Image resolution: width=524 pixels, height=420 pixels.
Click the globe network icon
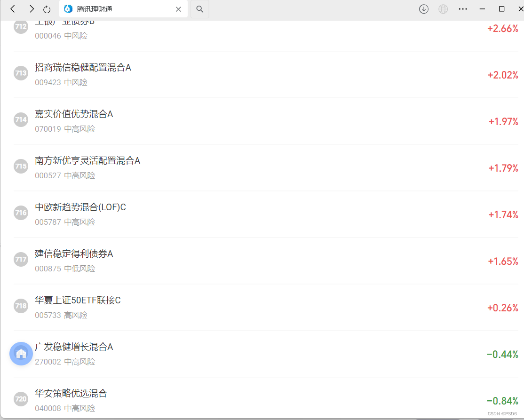[443, 9]
